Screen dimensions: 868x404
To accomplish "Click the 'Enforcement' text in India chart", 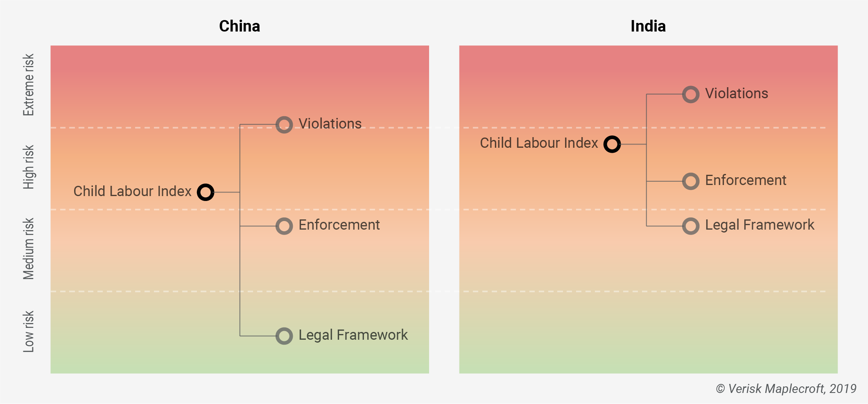I will [x=746, y=180].
